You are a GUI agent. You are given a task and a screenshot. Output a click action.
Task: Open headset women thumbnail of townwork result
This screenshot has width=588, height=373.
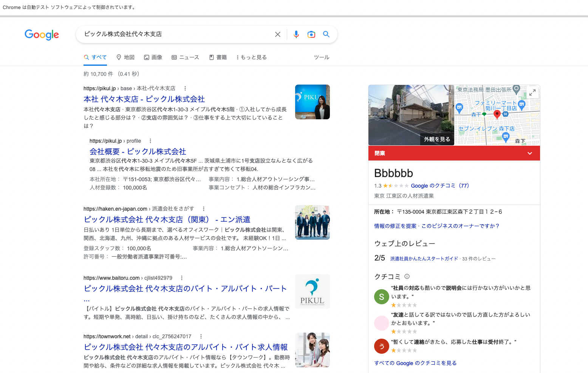313,350
